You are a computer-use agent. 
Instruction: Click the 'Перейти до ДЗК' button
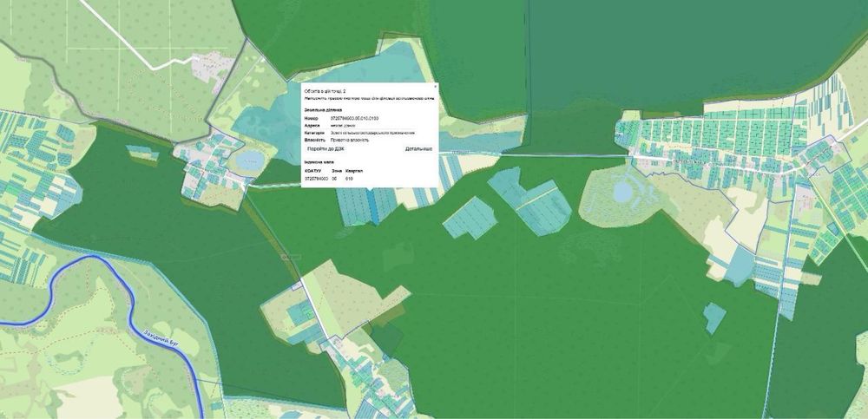tap(325, 149)
